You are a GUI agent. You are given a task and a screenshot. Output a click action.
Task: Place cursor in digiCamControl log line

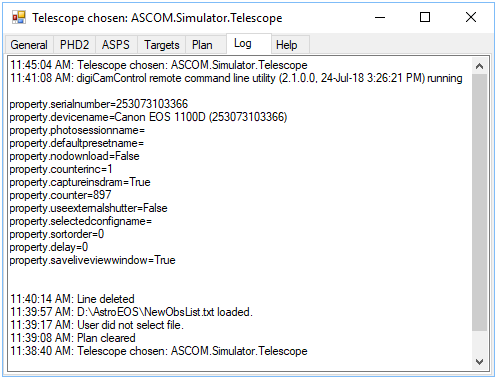[x=236, y=78]
